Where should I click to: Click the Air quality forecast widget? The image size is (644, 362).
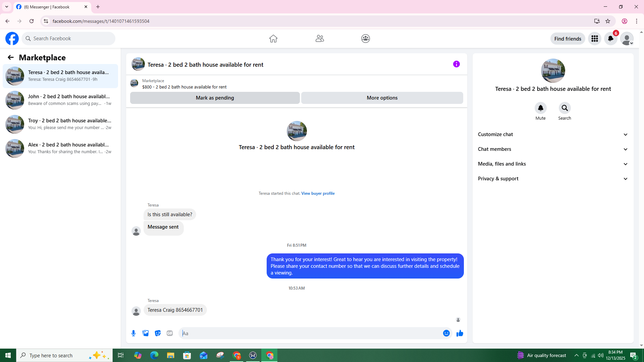[541, 355]
